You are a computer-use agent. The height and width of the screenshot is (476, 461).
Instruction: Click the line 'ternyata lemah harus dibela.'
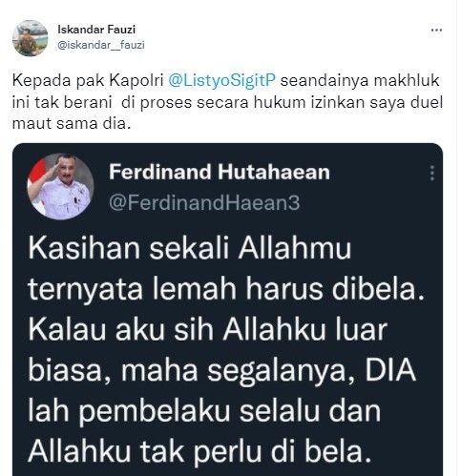227,289
